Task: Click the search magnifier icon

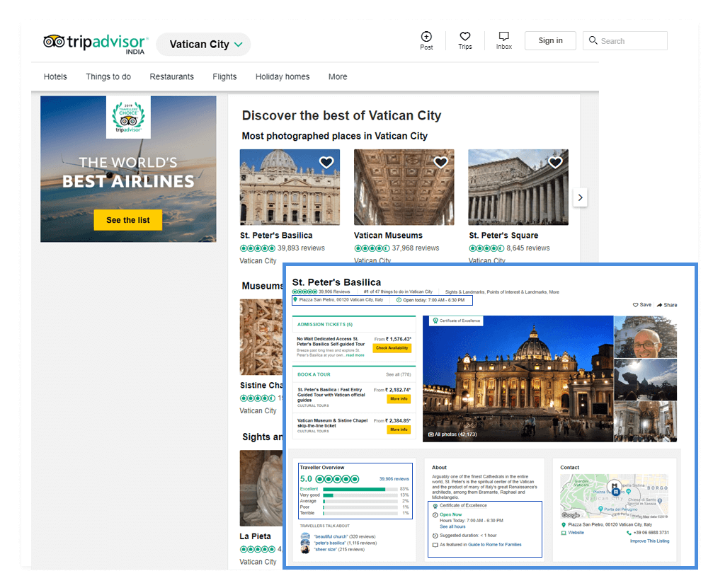Action: [593, 40]
